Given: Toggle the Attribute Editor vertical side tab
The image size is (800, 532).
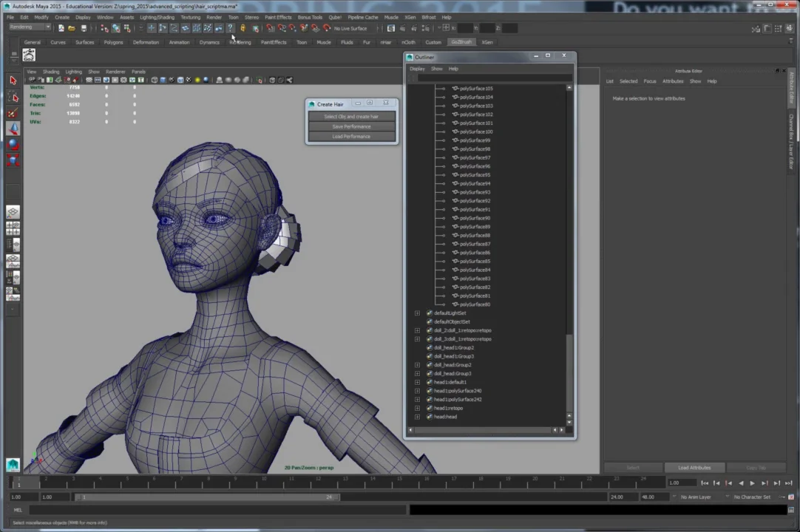Looking at the screenshot, I should [791, 87].
